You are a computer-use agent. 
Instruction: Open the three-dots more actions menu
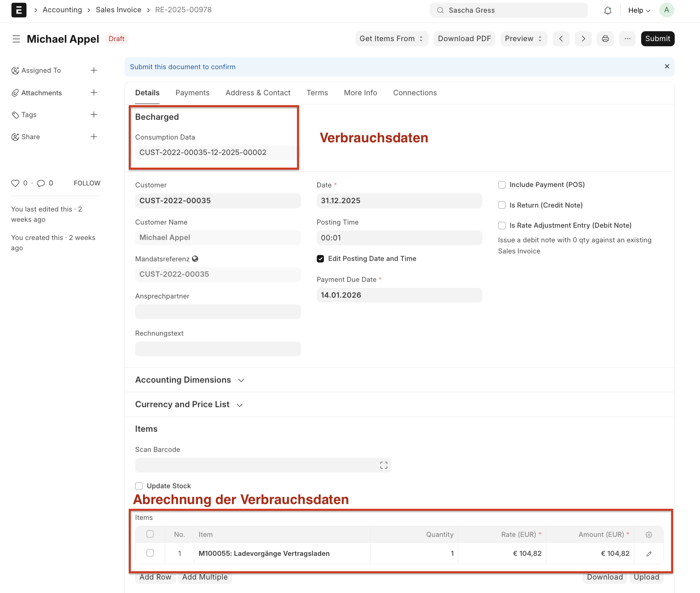627,39
